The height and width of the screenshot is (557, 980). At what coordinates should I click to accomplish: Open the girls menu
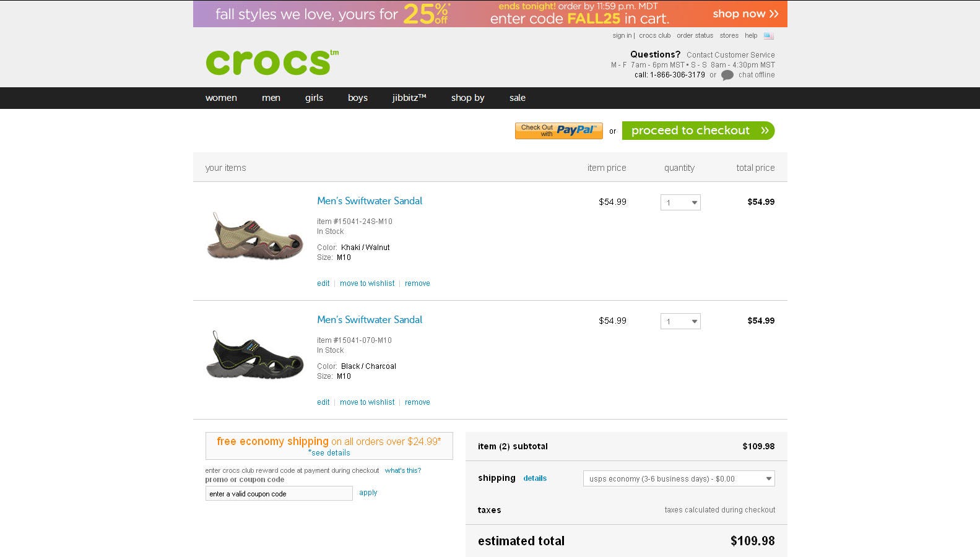tap(314, 98)
